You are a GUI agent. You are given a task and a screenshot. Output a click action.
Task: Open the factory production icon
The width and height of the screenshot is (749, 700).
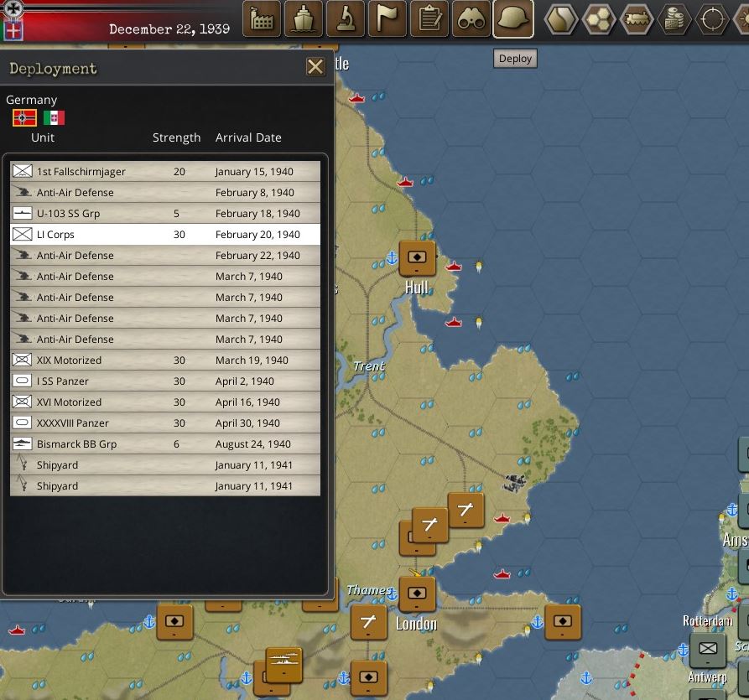262,18
